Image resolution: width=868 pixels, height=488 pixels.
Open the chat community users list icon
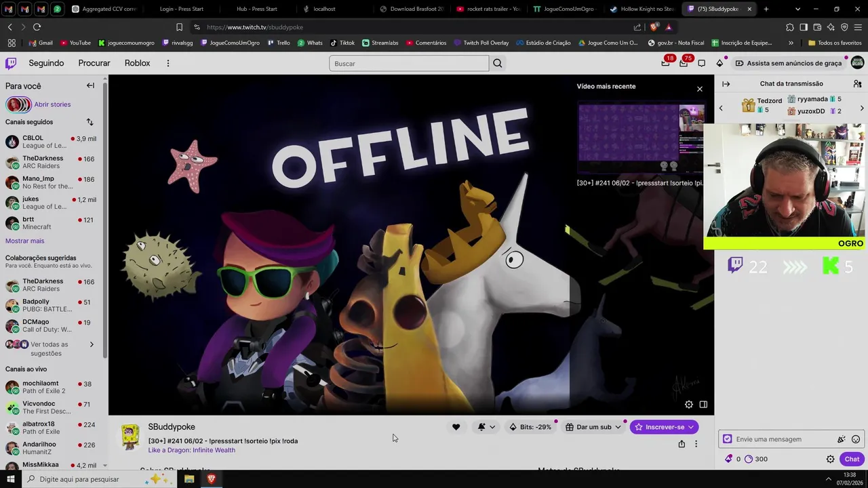[x=858, y=84]
